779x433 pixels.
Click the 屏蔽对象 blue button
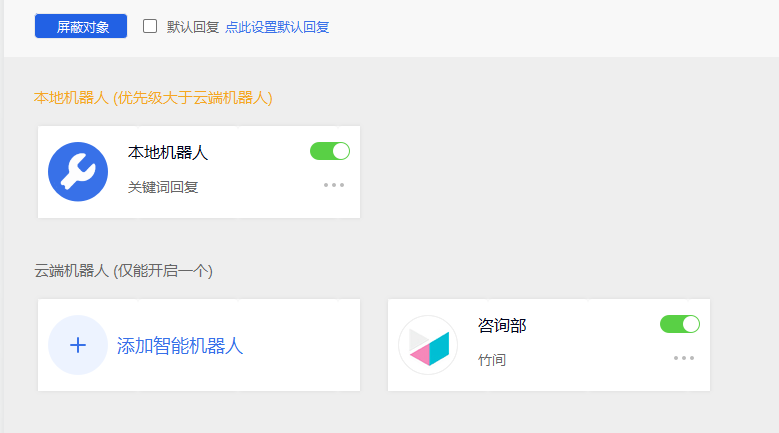[81, 26]
